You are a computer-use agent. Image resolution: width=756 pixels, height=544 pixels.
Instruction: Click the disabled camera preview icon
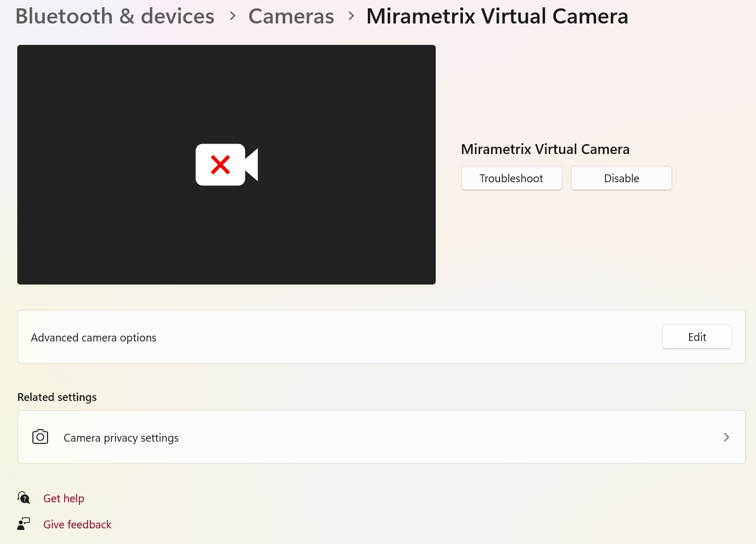point(227,164)
